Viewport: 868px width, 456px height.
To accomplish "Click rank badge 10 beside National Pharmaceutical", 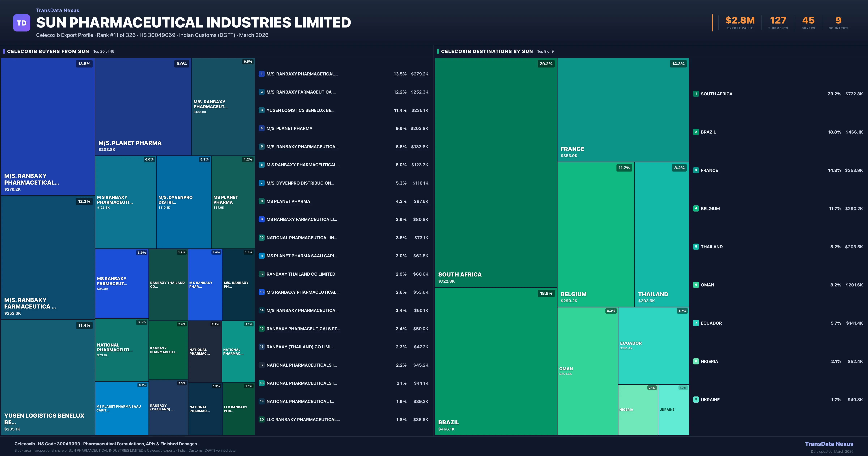I will pyautogui.click(x=261, y=238).
